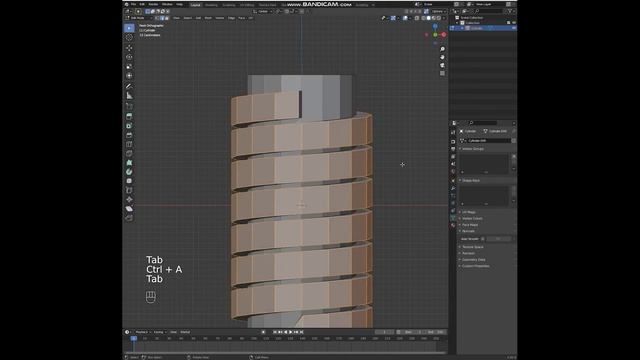The width and height of the screenshot is (640, 360).
Task: Switch viewport shading to rendered
Action: click(439, 18)
